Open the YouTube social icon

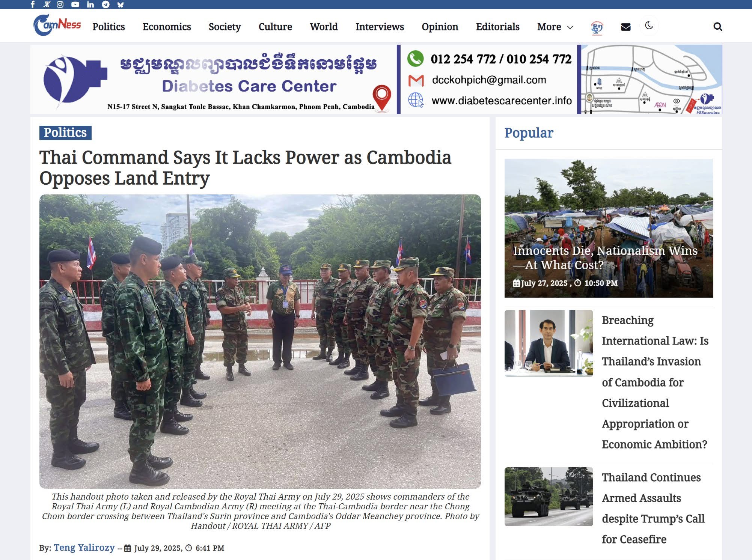coord(75,5)
